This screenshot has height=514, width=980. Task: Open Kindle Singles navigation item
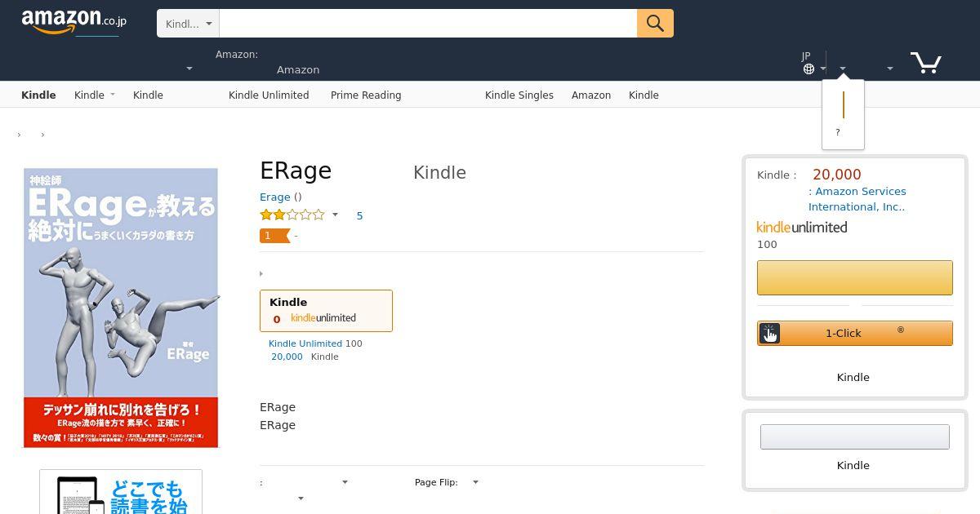click(x=519, y=95)
